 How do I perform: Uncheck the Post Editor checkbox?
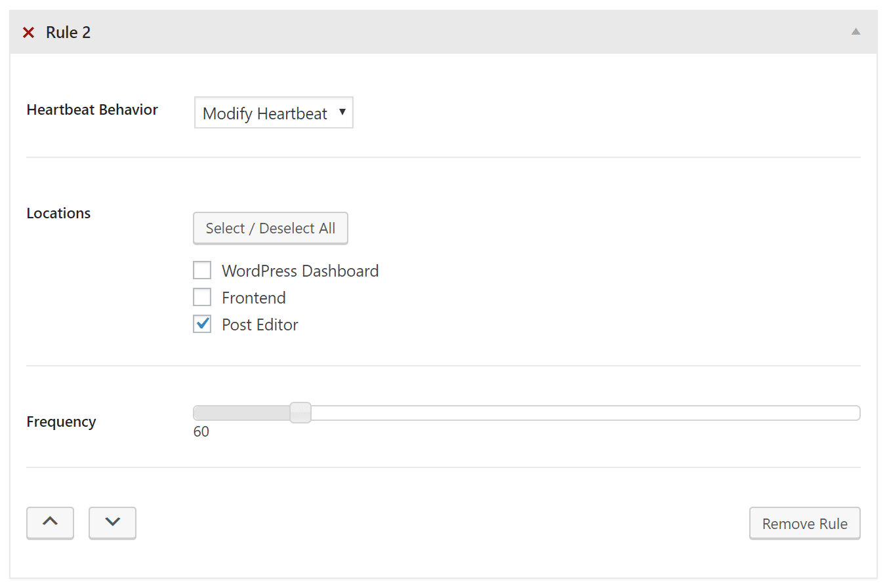click(x=202, y=324)
